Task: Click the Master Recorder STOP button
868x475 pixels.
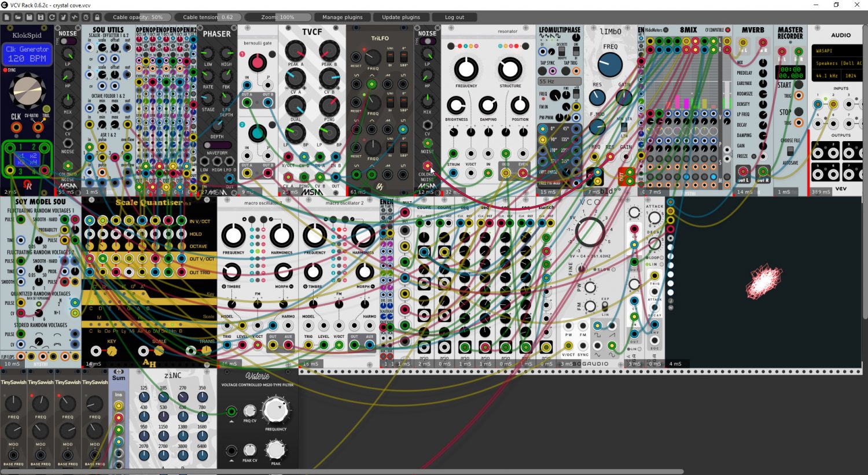Action: tap(799, 112)
